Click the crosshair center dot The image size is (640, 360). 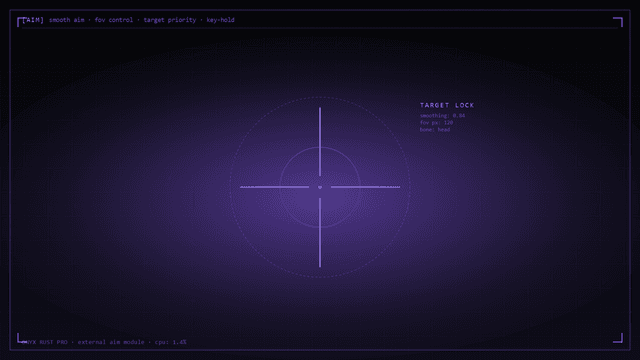click(x=320, y=187)
